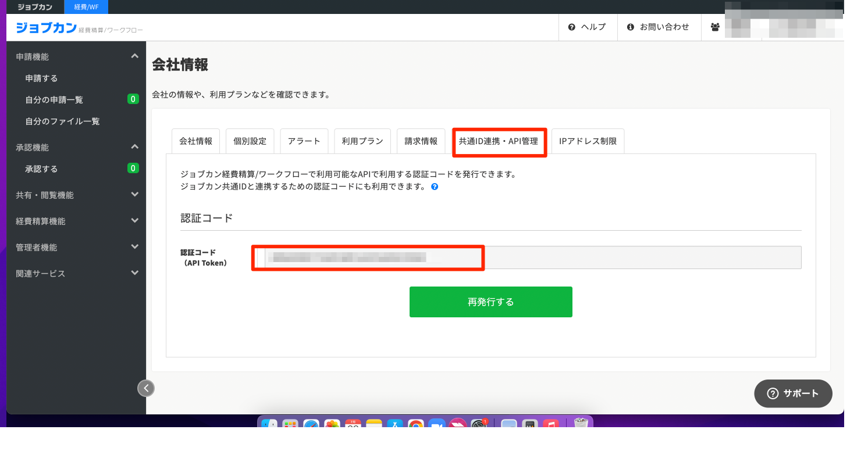Screen dimensions: 868x451
Task: Open the ヘルプ help menu
Action: tap(587, 27)
